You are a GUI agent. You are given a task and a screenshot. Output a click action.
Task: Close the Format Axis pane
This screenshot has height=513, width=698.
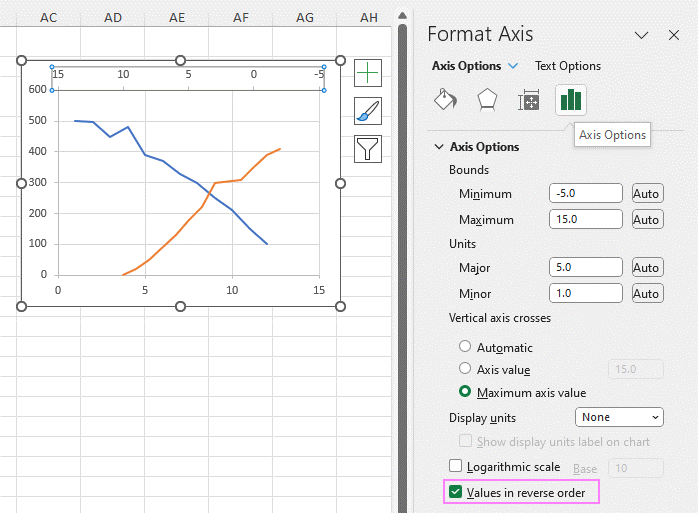coord(674,35)
